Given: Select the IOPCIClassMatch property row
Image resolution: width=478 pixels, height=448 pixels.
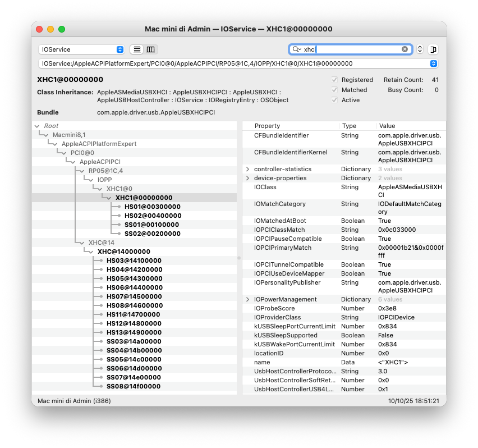Looking at the screenshot, I should (x=344, y=230).
